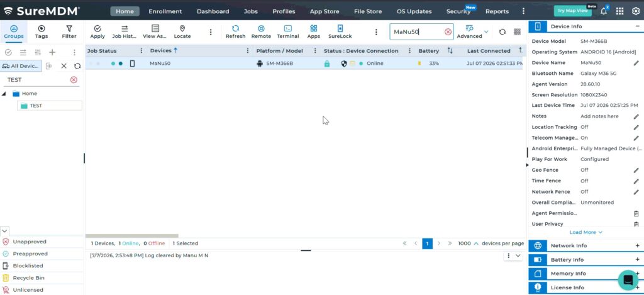
Task: Edit Location Tracking setting
Action: pos(636,127)
